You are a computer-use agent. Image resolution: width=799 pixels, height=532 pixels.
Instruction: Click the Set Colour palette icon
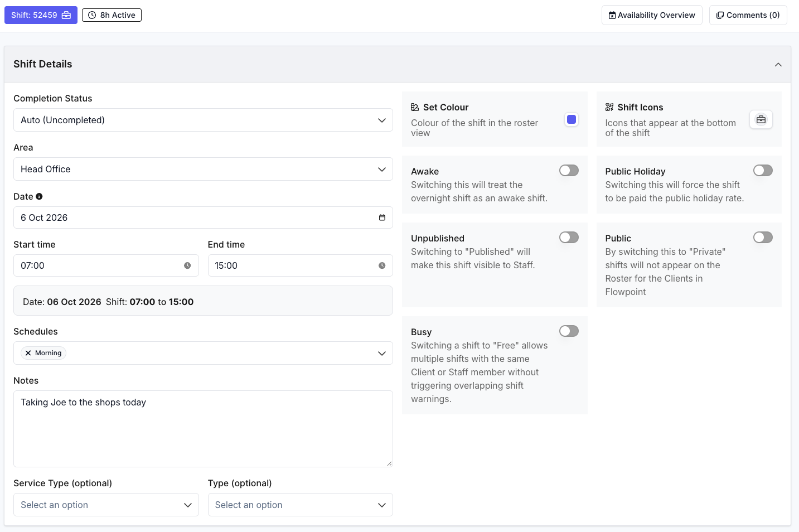[415, 107]
